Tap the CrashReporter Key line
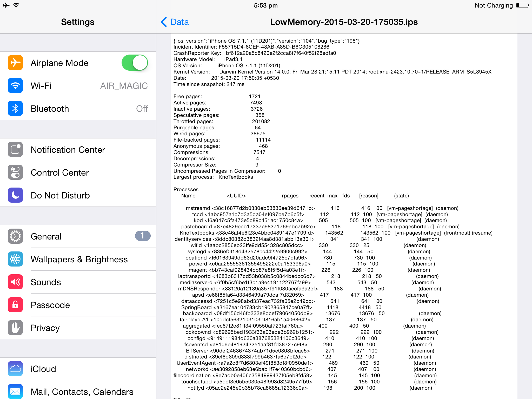 [255, 53]
